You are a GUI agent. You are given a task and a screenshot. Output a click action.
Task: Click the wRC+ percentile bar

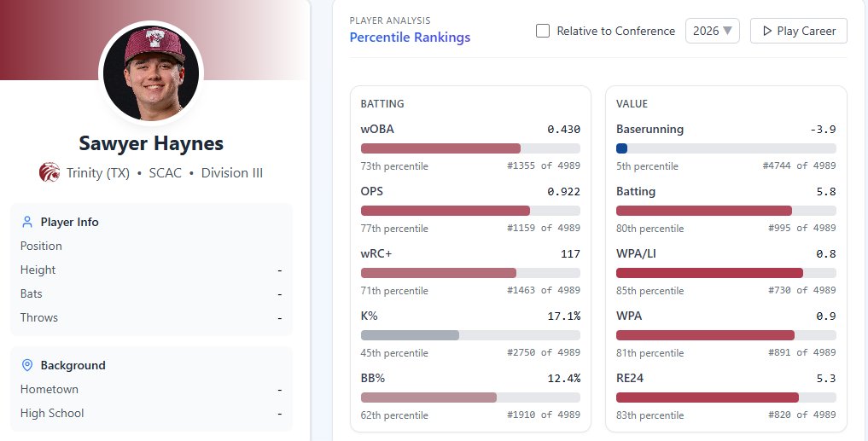470,273
